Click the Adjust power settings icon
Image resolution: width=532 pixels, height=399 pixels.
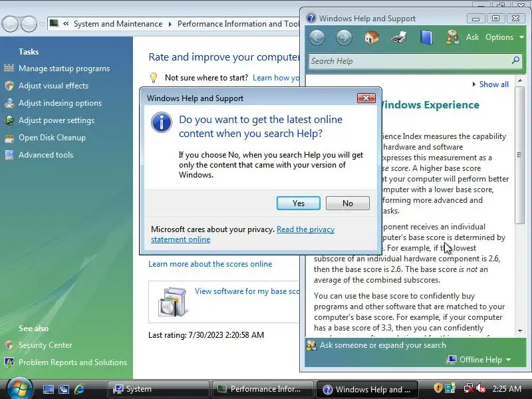(x=9, y=120)
